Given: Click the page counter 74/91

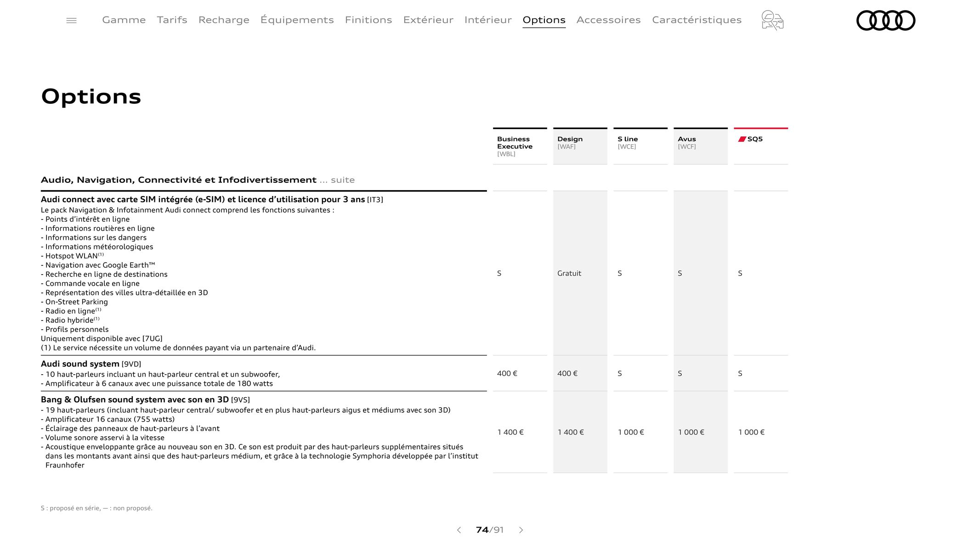Looking at the screenshot, I should pos(490,530).
